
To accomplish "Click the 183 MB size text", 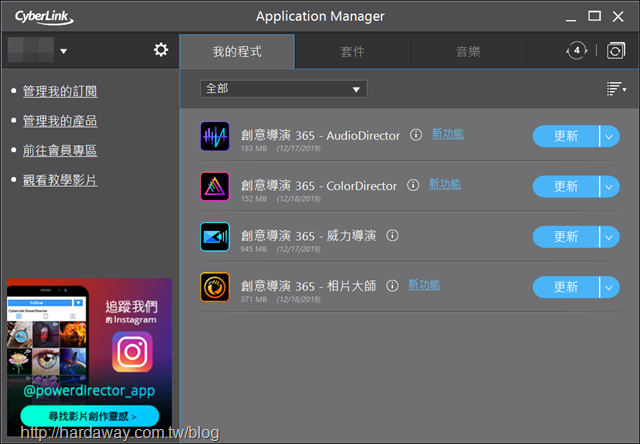I will click(x=253, y=149).
